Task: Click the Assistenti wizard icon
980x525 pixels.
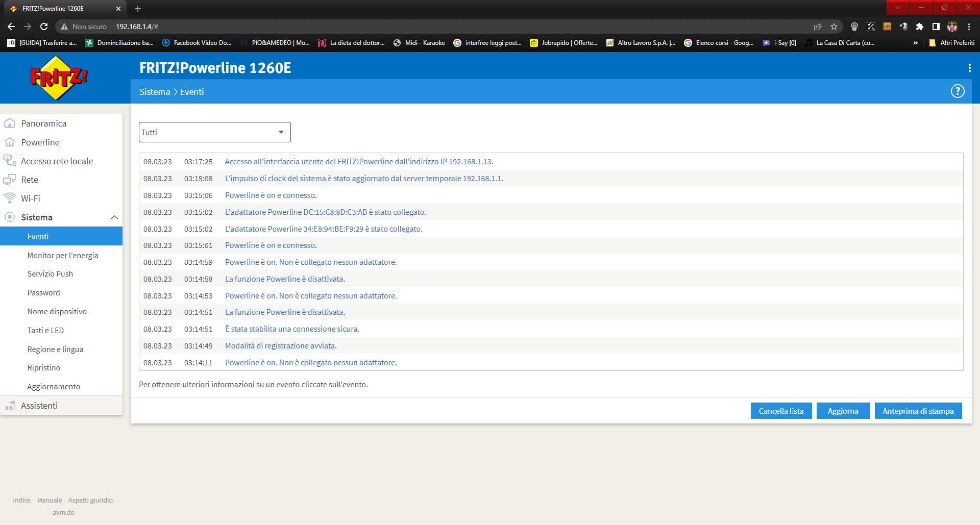Action: tap(10, 406)
